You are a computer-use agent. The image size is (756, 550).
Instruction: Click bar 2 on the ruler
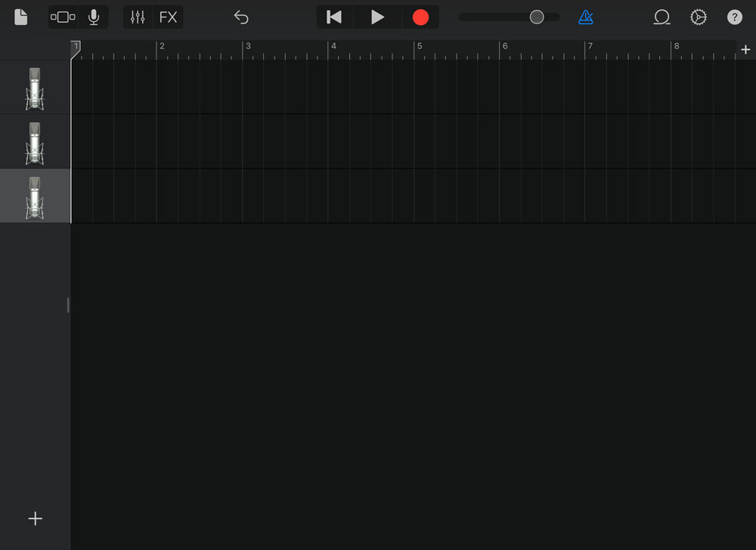click(x=162, y=46)
